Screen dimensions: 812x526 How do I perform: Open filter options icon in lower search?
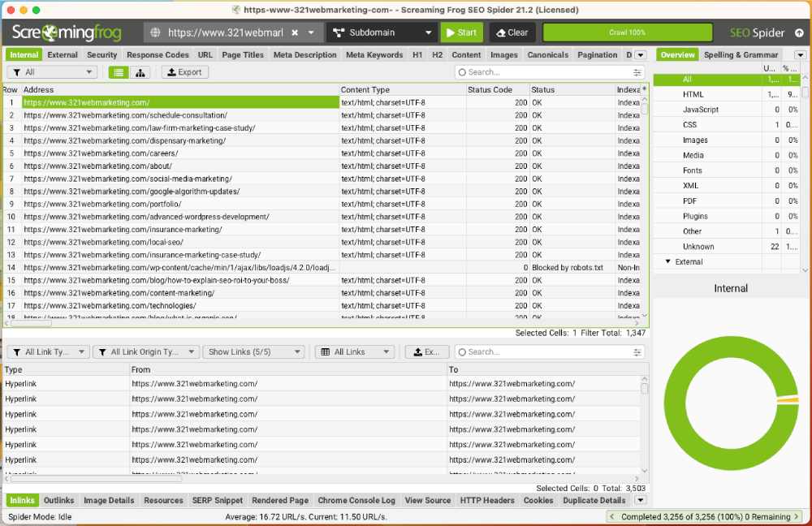click(x=637, y=352)
